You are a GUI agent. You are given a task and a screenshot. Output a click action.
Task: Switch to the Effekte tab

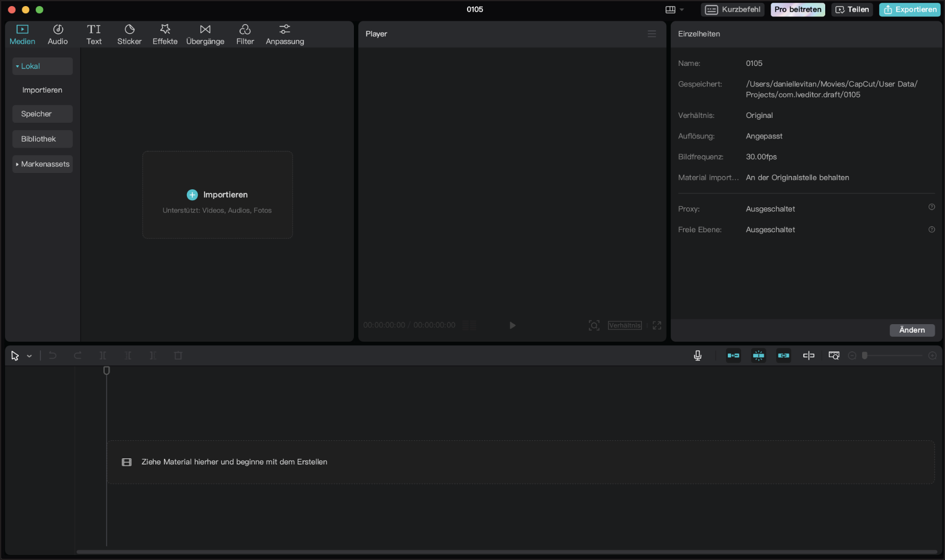(165, 34)
